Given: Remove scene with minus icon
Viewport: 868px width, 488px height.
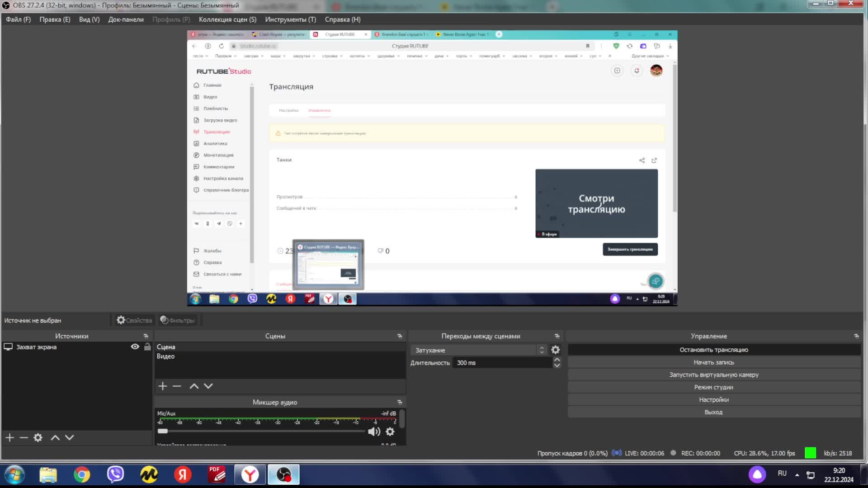Looking at the screenshot, I should click(177, 386).
